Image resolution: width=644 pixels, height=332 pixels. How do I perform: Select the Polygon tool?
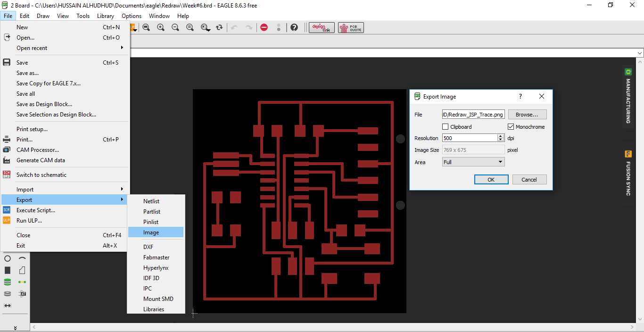[22, 270]
